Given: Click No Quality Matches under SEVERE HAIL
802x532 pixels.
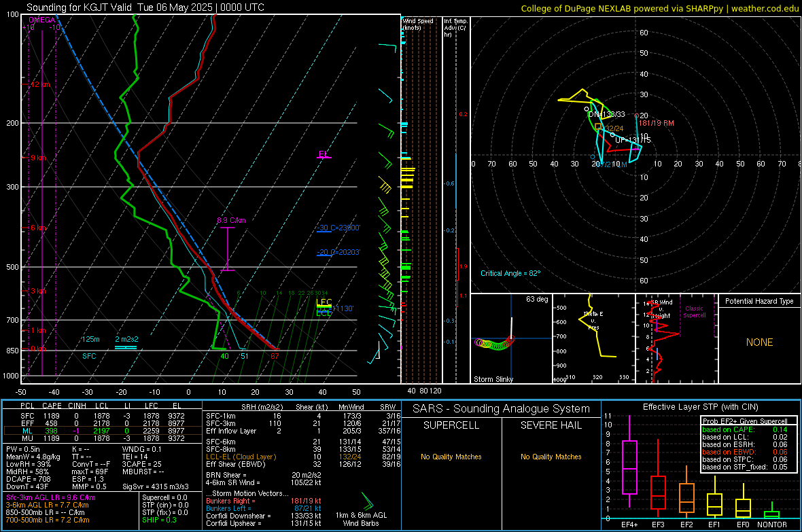Looking at the screenshot, I should coord(551,457).
